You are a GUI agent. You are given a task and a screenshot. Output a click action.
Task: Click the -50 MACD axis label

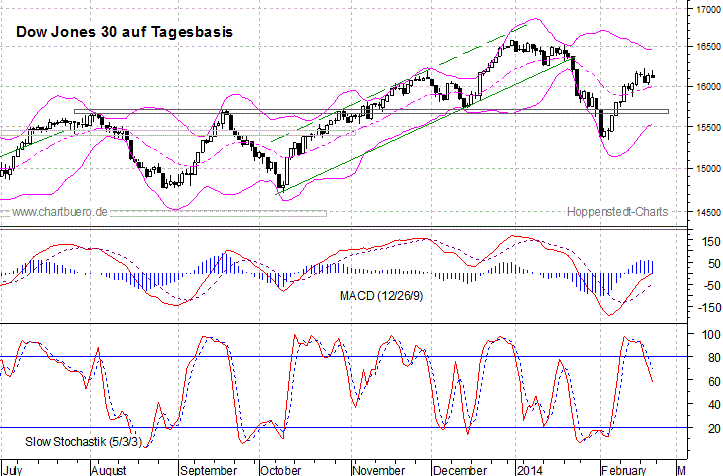(711, 286)
